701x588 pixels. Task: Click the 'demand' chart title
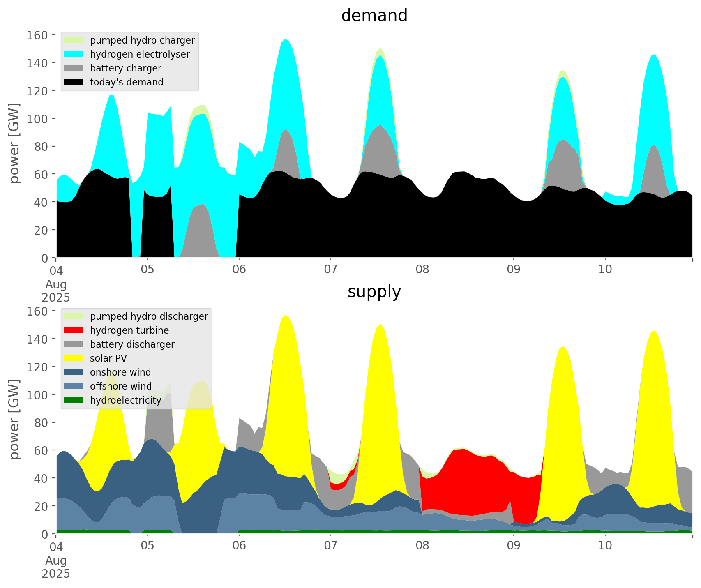374,16
